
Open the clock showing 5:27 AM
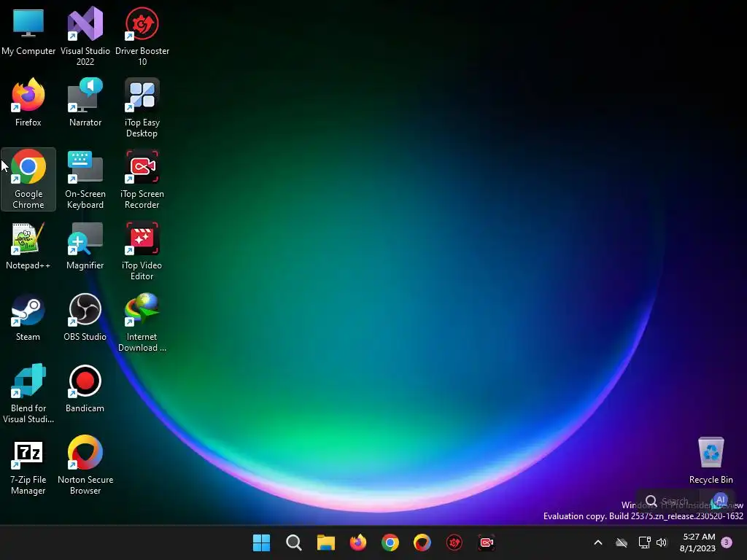click(x=698, y=542)
